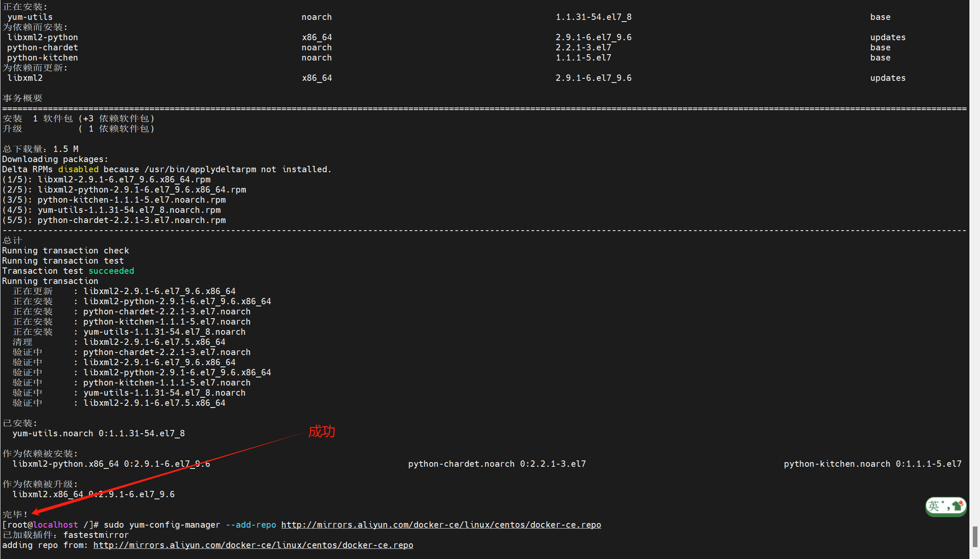Screen dimensions: 980x559
Task: Click the libxml2-python dependency line
Action: (x=42, y=37)
